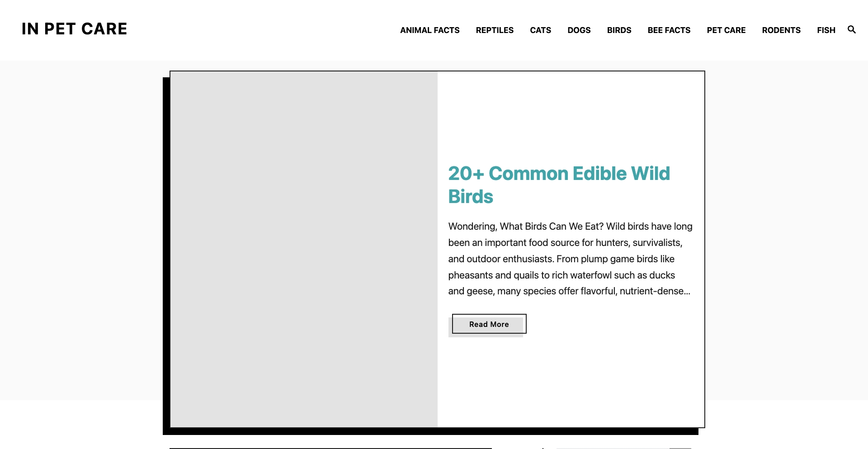This screenshot has width=868, height=449.
Task: Click the IN PET CARE site logo
Action: coord(74,29)
